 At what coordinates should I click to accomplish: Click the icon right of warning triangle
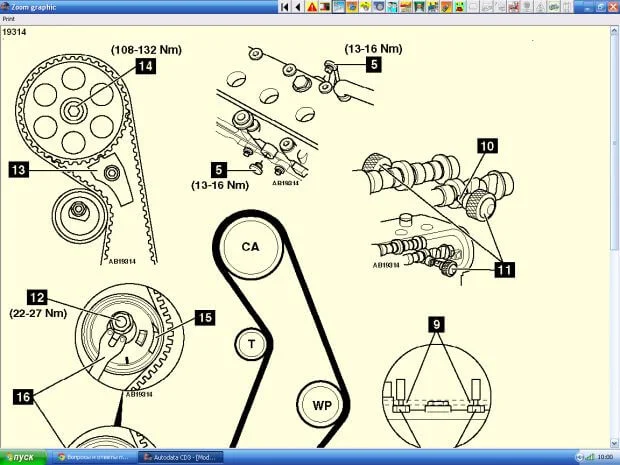point(325,6)
